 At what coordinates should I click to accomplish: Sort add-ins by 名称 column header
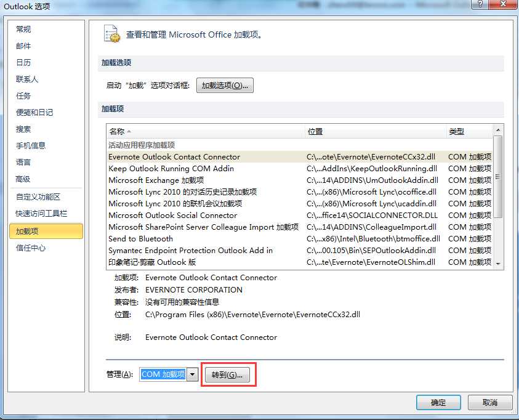click(205, 131)
